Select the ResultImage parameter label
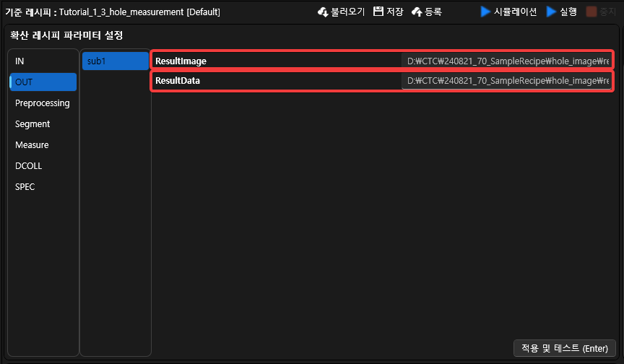 point(181,61)
